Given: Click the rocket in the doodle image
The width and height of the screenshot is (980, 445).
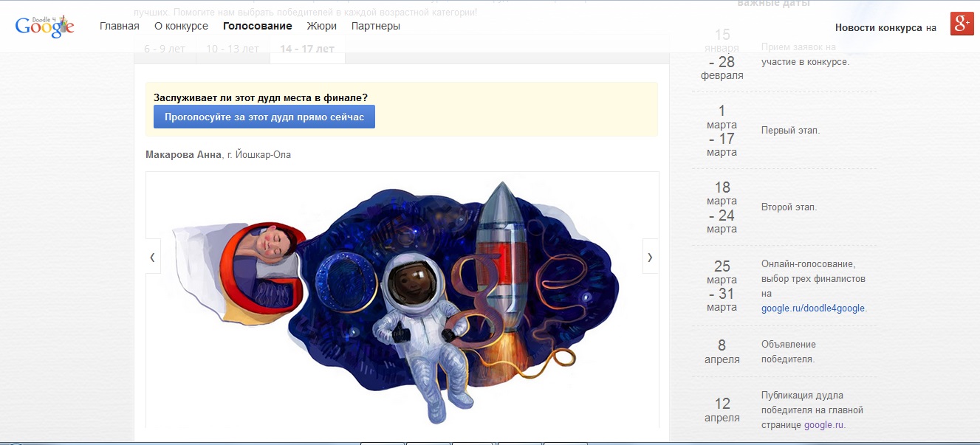Looking at the screenshot, I should pyautogui.click(x=501, y=258).
